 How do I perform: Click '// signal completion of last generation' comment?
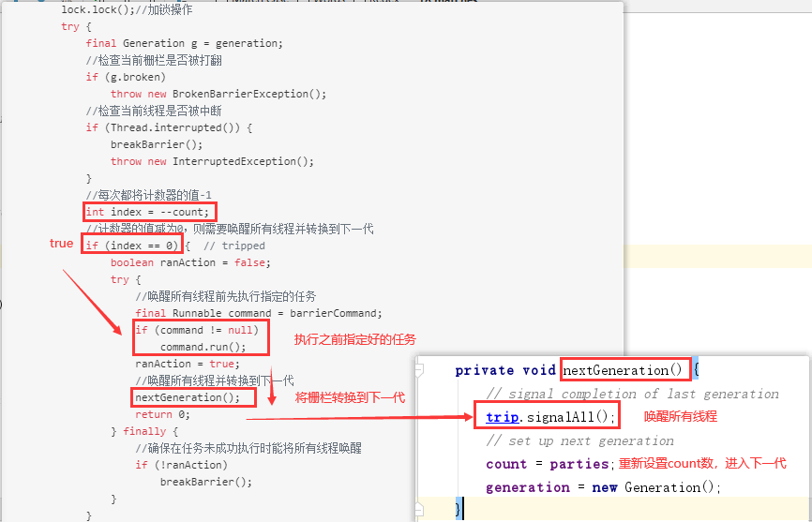632,395
